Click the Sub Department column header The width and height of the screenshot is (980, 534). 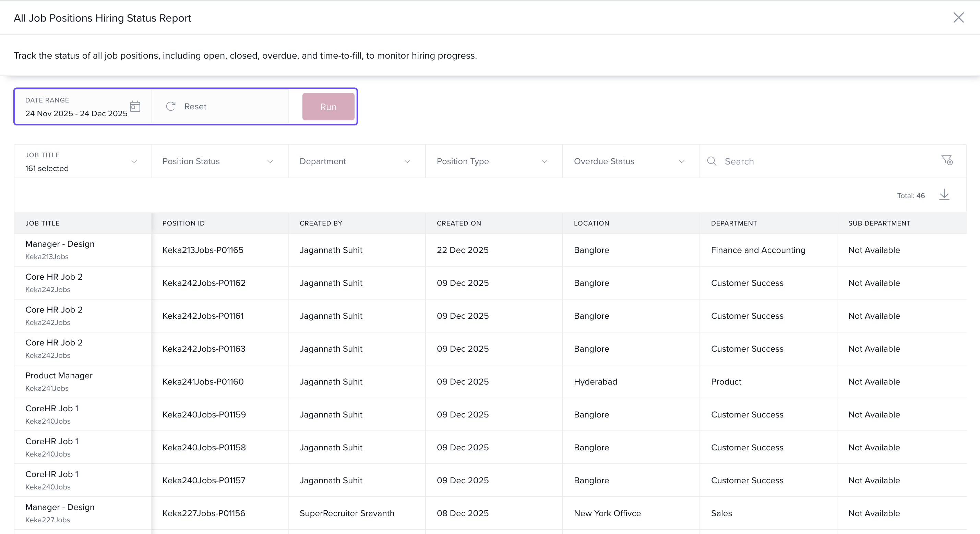click(879, 223)
